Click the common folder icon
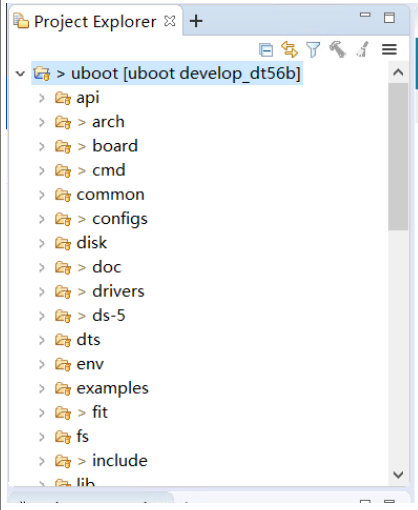Viewport: 418px width, 510px height. (63, 195)
